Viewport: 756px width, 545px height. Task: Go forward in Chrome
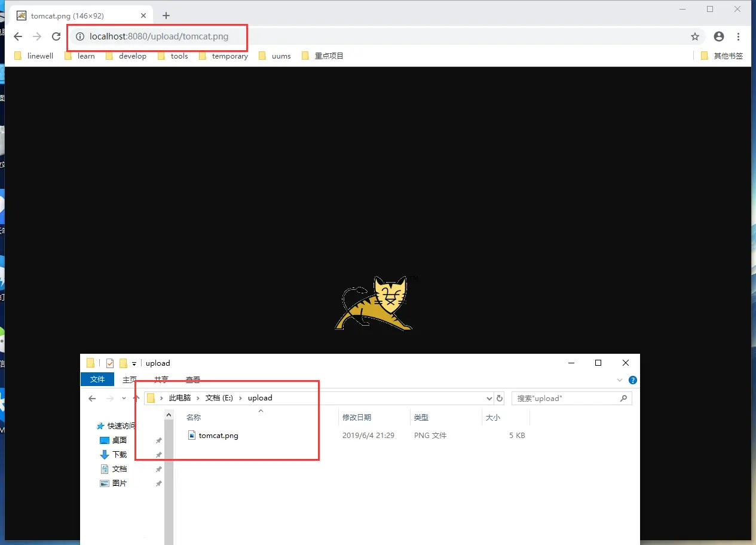tap(37, 36)
